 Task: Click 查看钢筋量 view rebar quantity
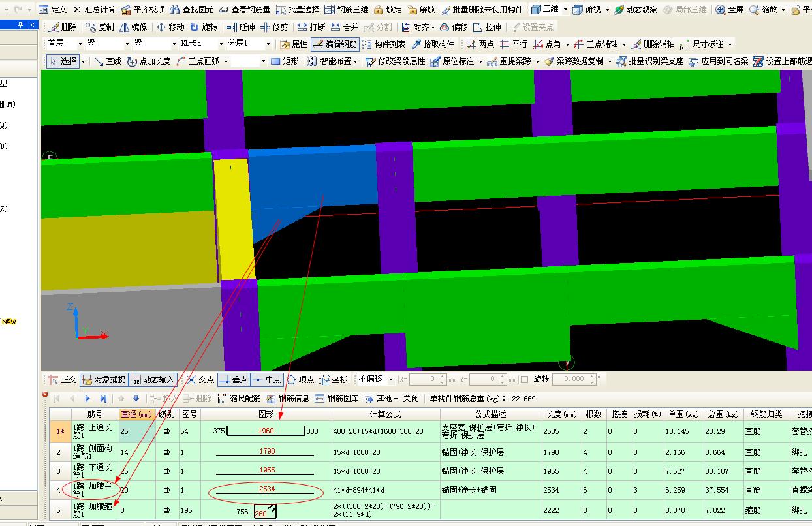pos(245,10)
